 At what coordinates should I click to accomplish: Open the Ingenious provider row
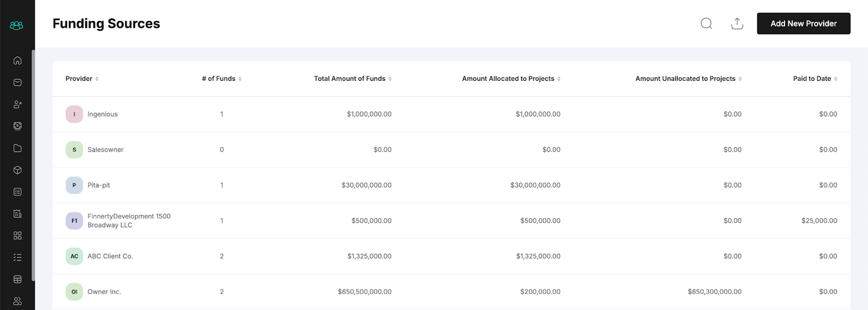[x=451, y=114]
